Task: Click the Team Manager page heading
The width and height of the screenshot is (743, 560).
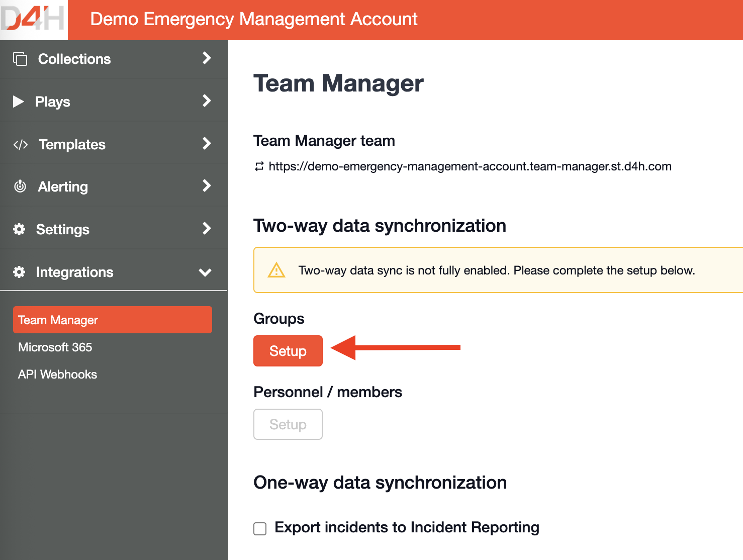Action: pos(338,83)
